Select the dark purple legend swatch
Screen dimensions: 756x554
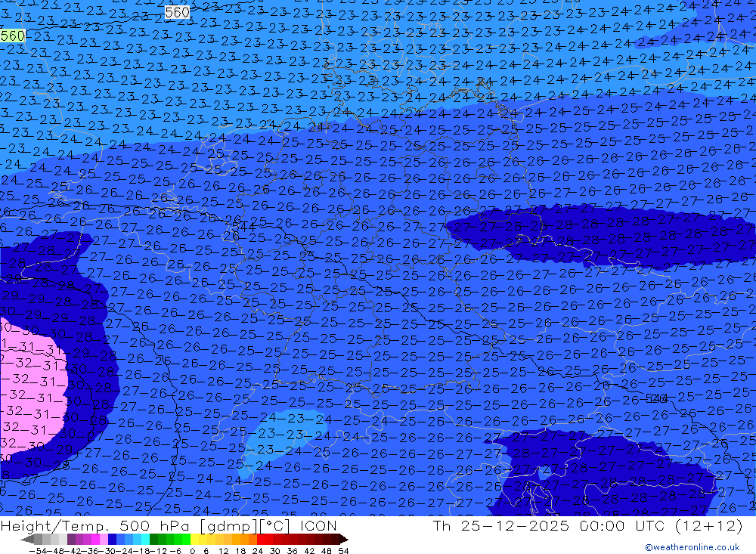pyautogui.click(x=71, y=539)
